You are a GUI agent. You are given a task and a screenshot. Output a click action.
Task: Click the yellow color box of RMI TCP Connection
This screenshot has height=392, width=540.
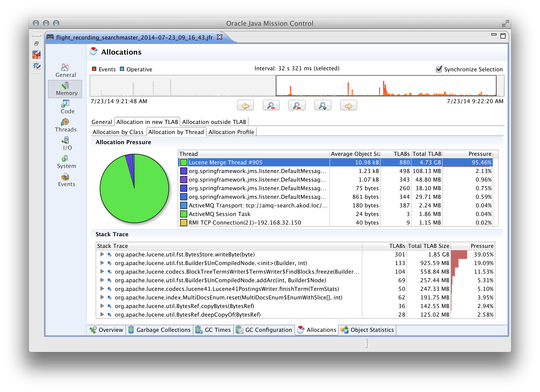184,223
